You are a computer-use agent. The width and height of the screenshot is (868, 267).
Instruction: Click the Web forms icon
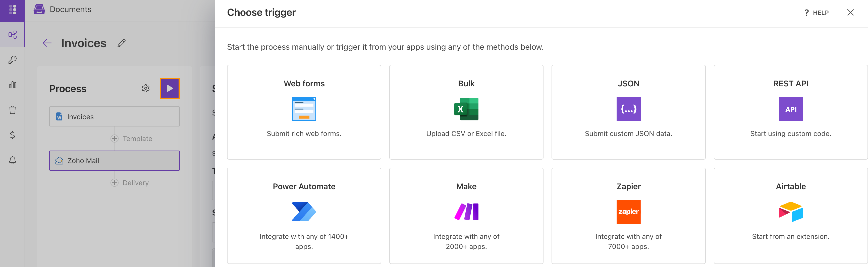point(304,109)
